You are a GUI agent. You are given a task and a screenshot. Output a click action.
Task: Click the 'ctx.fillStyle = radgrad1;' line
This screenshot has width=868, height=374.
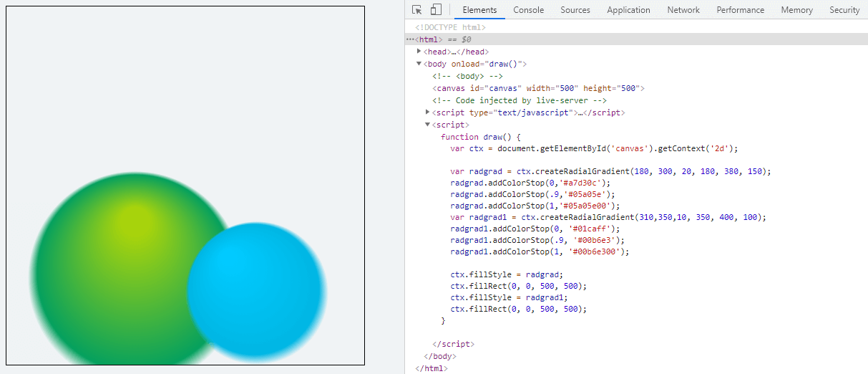click(509, 297)
